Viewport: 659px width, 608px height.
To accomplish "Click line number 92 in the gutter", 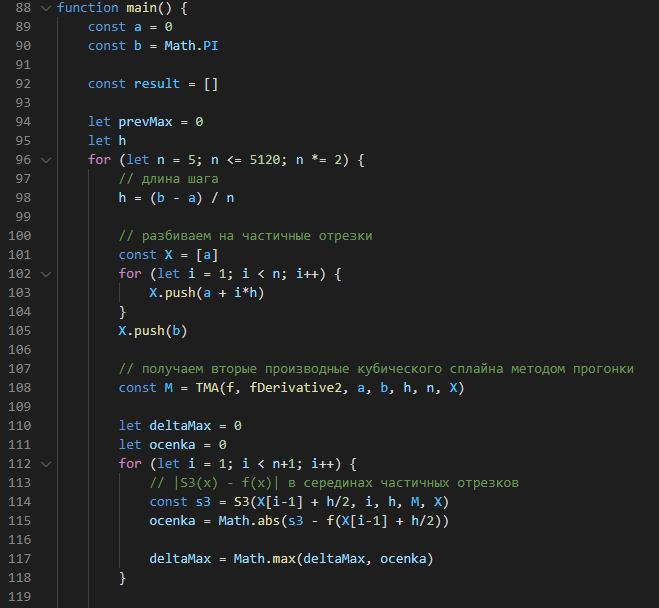I will pos(23,84).
